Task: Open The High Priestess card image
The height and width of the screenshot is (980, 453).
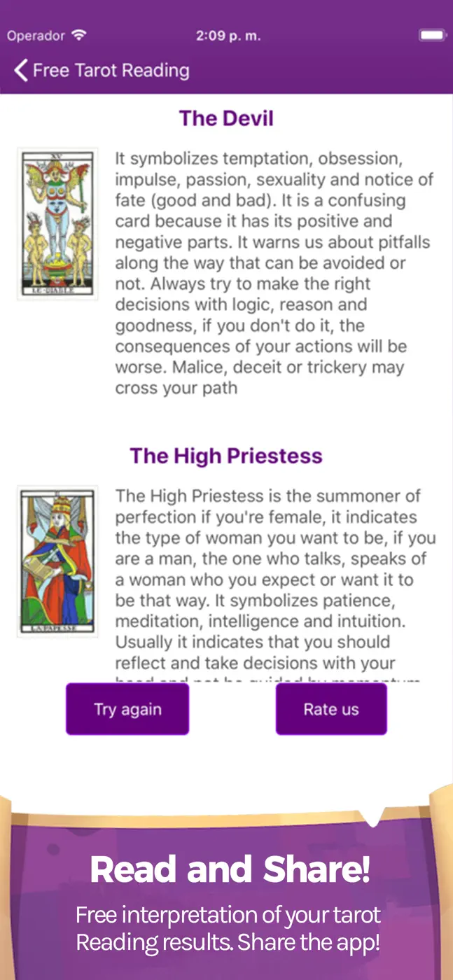Action: 57,561
